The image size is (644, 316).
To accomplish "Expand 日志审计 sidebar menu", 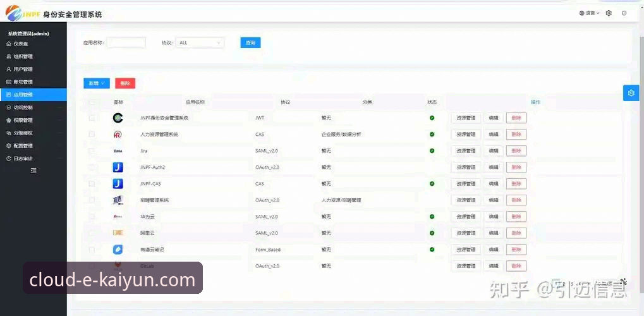I will pyautogui.click(x=33, y=158).
